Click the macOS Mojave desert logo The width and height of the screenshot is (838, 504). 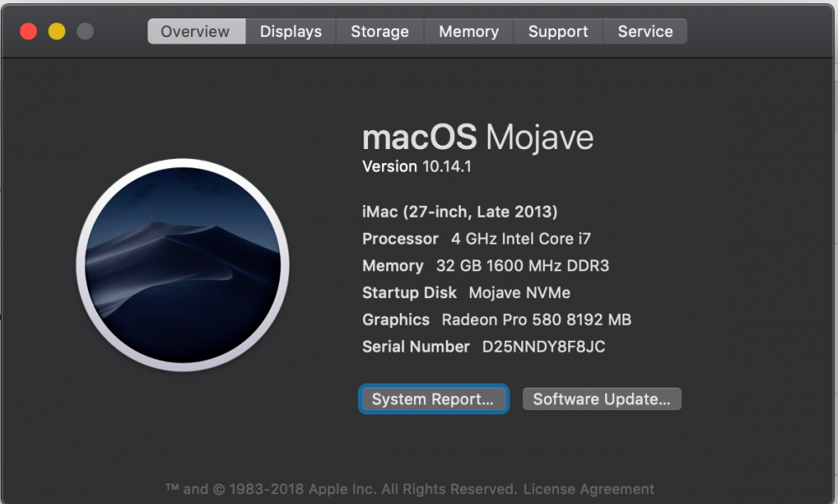183,265
